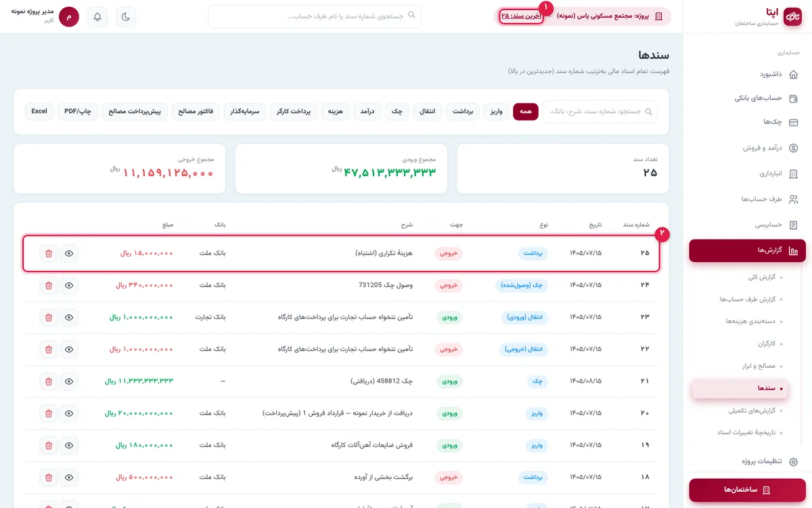
Task: Delete voucher 22 trash icon
Action: click(49, 350)
